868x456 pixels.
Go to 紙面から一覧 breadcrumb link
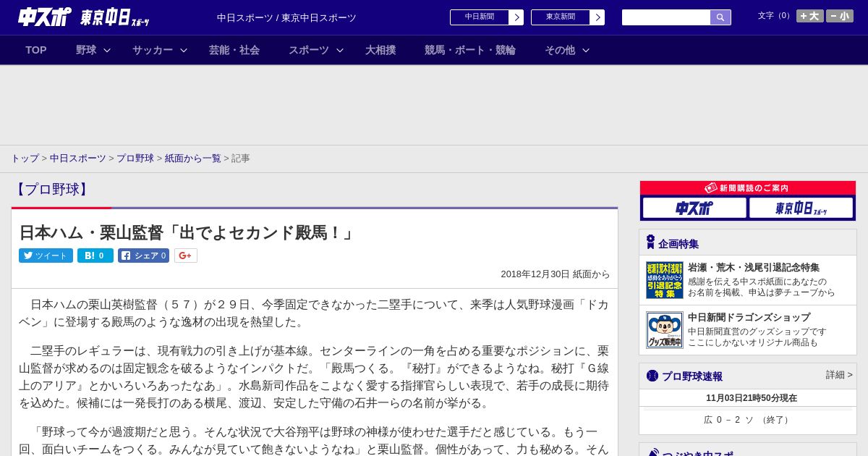click(193, 158)
